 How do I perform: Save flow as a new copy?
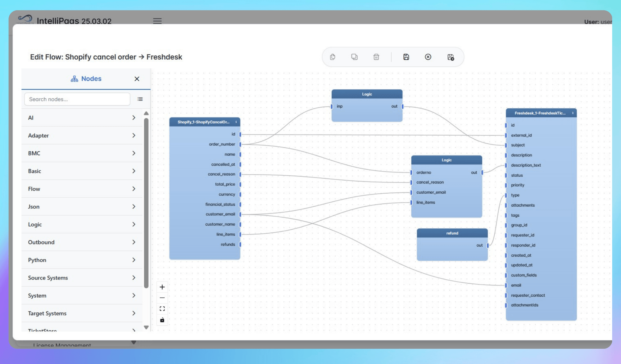click(451, 57)
